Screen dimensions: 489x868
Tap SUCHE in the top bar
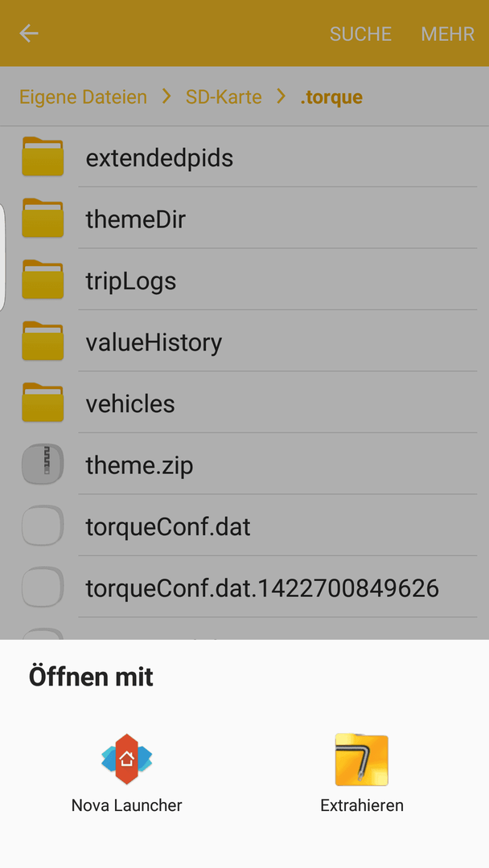coord(360,34)
